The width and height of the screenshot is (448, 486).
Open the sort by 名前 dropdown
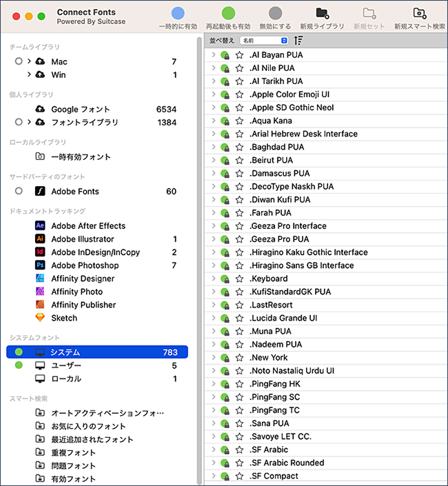click(264, 41)
